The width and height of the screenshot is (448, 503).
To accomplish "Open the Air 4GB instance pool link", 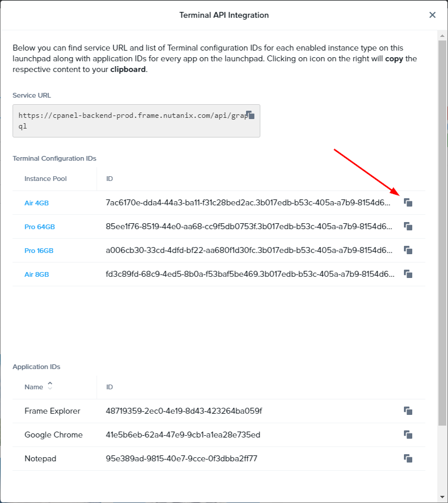I will [36, 203].
